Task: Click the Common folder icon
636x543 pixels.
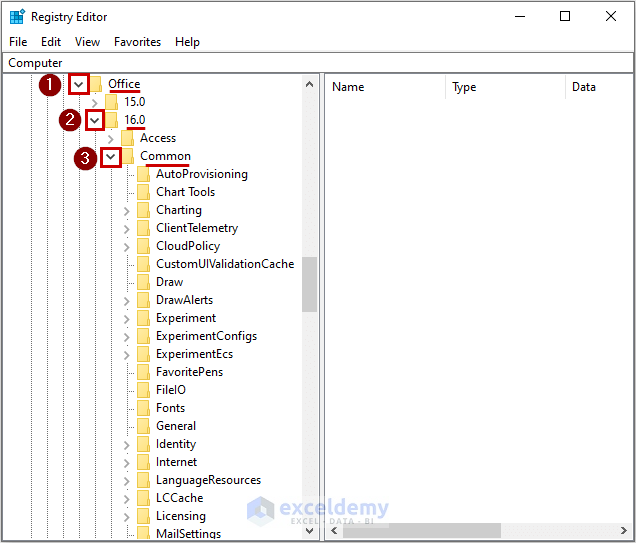Action: click(x=127, y=156)
